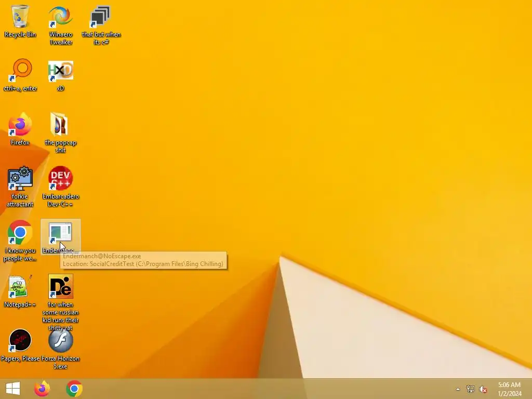532x399 pixels.
Task: Click the Firefox icon in the taskbar
Action: click(42, 389)
